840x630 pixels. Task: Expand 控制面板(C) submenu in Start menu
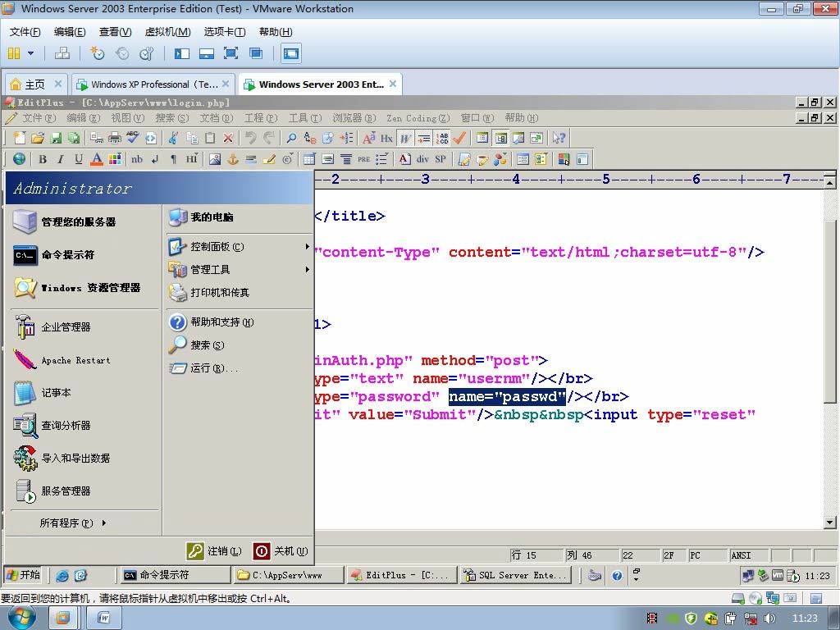(240, 246)
